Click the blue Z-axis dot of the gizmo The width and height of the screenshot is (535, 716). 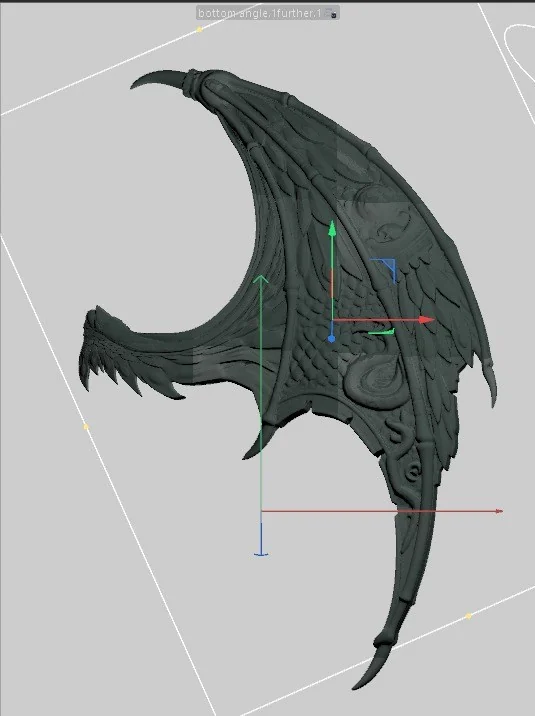coord(331,339)
